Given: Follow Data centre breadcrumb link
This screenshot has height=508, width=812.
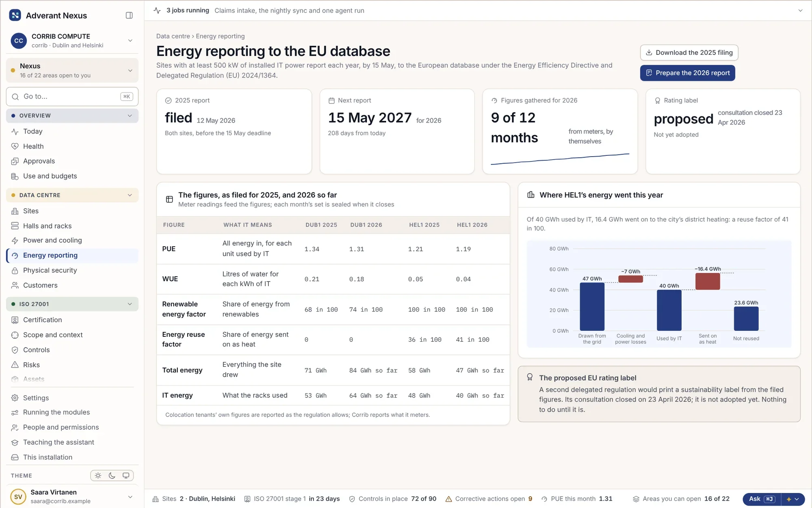Looking at the screenshot, I should pyautogui.click(x=173, y=36).
